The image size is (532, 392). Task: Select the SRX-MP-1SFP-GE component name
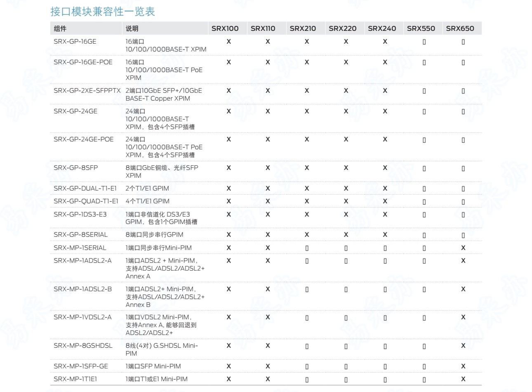pyautogui.click(x=81, y=366)
